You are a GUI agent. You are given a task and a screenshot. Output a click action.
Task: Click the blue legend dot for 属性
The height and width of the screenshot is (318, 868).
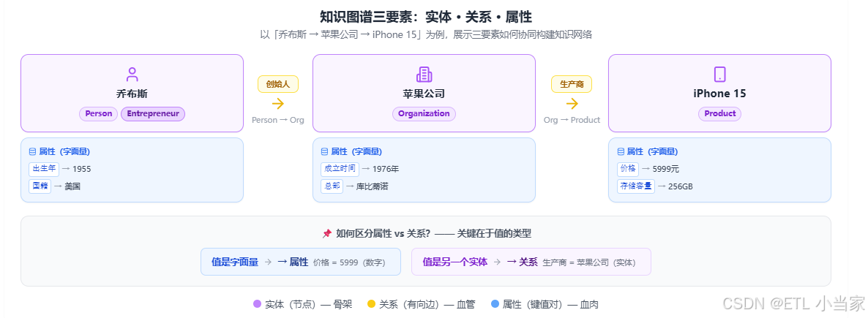pyautogui.click(x=495, y=303)
